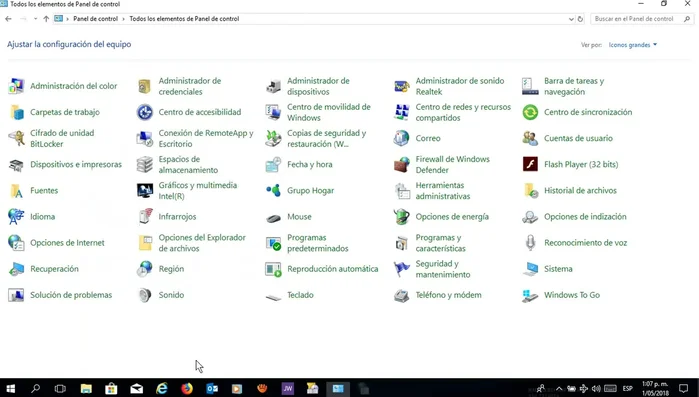Open Administrador de credenciales icon
The image size is (699, 397).
click(144, 86)
